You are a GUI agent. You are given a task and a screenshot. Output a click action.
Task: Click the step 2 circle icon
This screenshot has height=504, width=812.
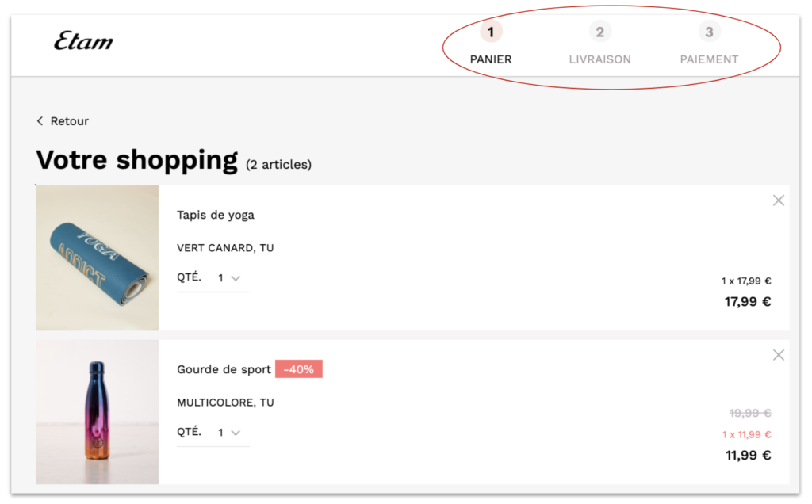pos(600,32)
